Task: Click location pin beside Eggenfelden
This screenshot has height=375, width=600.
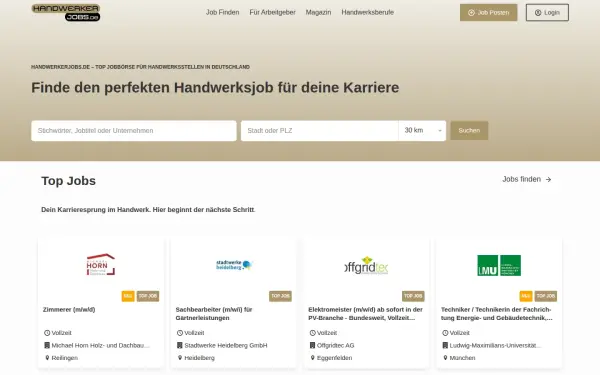Action: click(313, 358)
